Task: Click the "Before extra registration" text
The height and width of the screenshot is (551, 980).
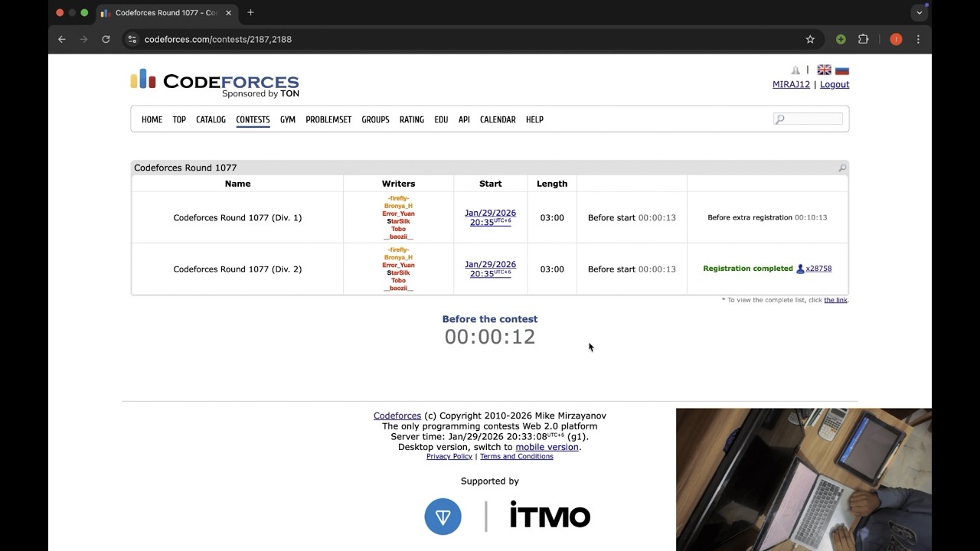Action: click(750, 217)
